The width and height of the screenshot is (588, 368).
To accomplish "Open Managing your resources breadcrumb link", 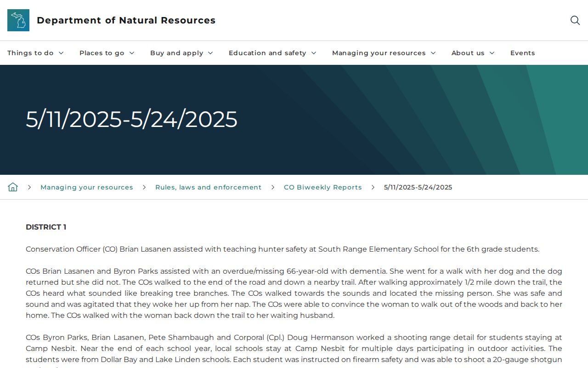I will tap(87, 187).
